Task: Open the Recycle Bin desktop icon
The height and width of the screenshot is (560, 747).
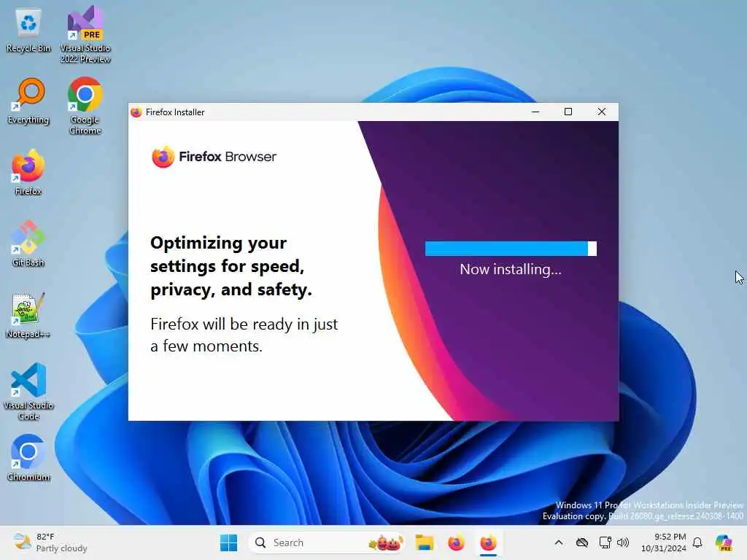Action: (x=28, y=31)
